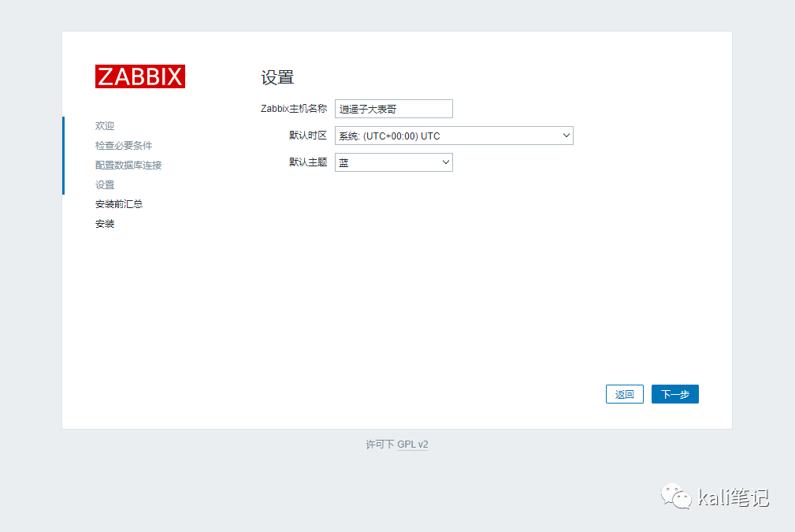795x532 pixels.
Task: Open the GPL v2 license link
Action: 413,445
